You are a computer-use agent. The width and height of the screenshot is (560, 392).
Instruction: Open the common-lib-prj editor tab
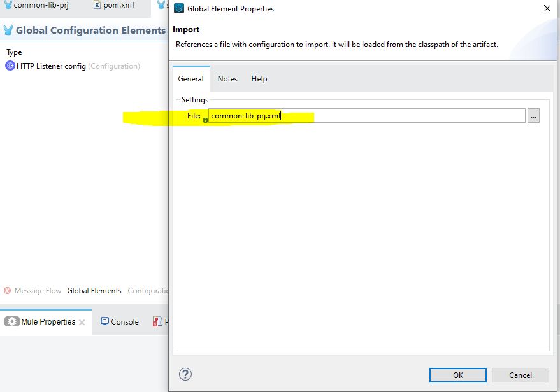click(36, 5)
